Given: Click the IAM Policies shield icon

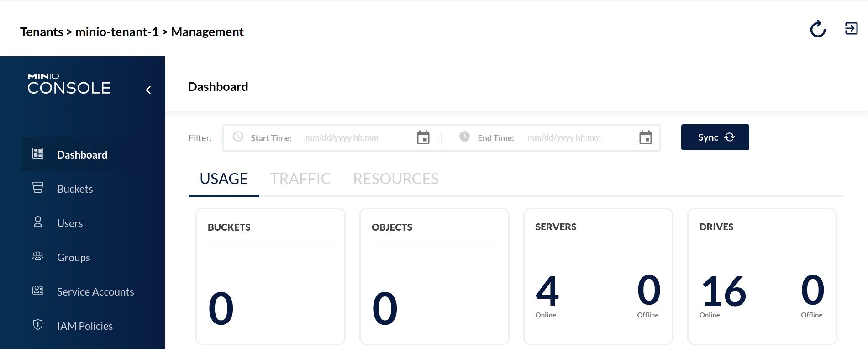Looking at the screenshot, I should [38, 325].
